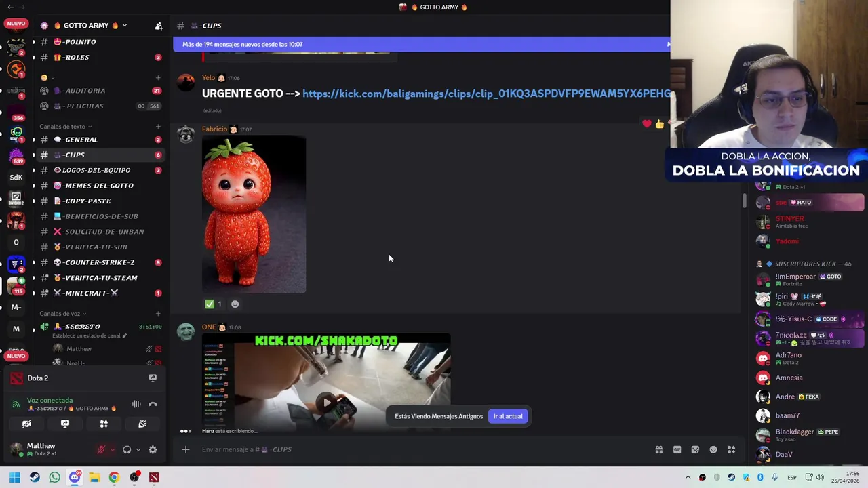
Task: Open the COUNTER-STRIKE-2 channel
Action: tap(100, 262)
